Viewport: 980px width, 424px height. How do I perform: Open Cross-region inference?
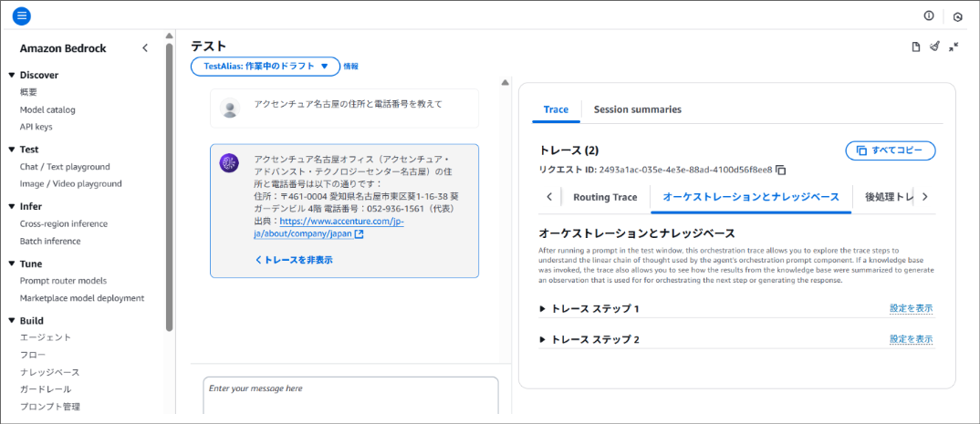point(64,223)
